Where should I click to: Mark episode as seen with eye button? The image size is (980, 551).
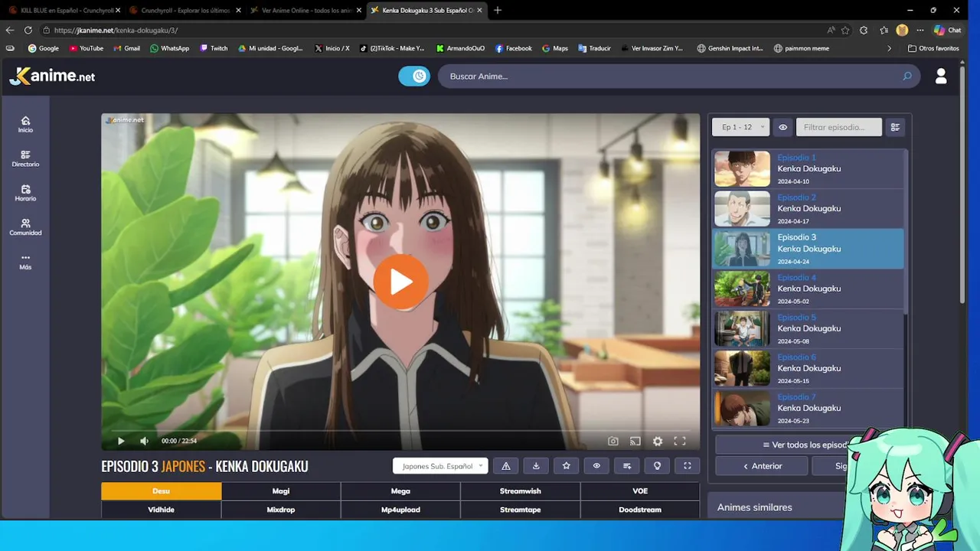(596, 466)
